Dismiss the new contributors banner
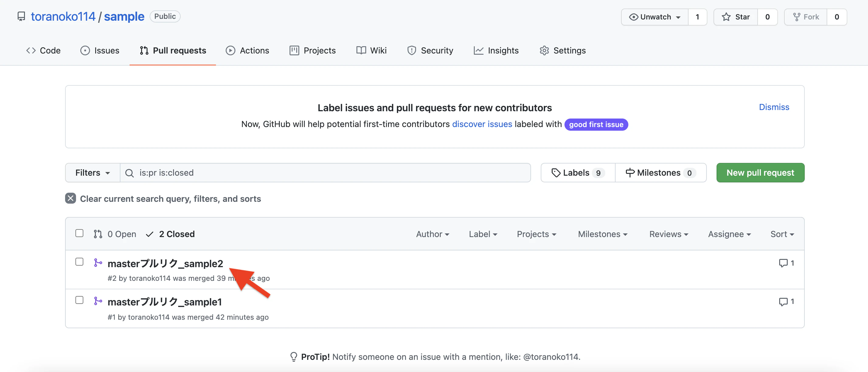 [774, 107]
